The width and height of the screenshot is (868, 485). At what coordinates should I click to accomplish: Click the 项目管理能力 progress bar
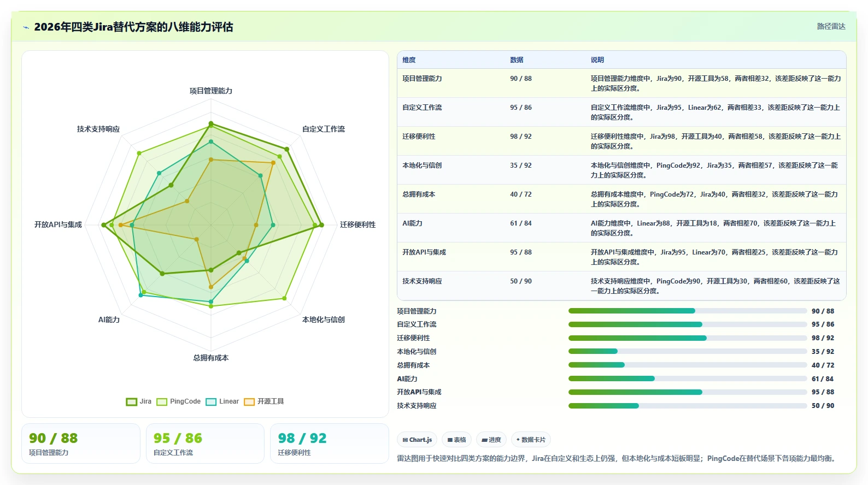click(x=688, y=311)
